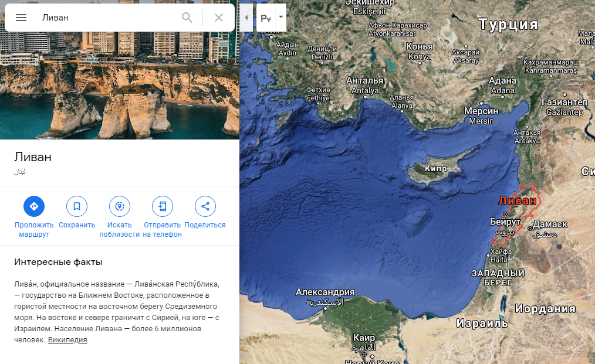Open the Википедия link

(67, 340)
